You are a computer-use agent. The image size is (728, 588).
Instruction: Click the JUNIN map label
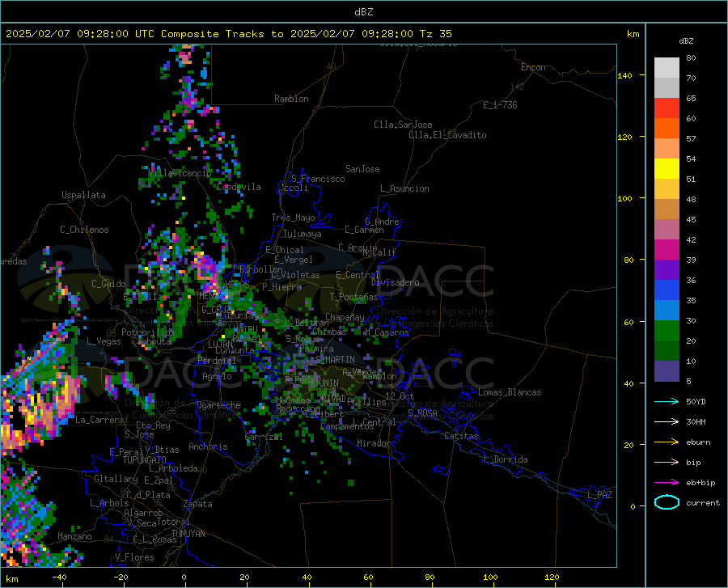(327, 383)
